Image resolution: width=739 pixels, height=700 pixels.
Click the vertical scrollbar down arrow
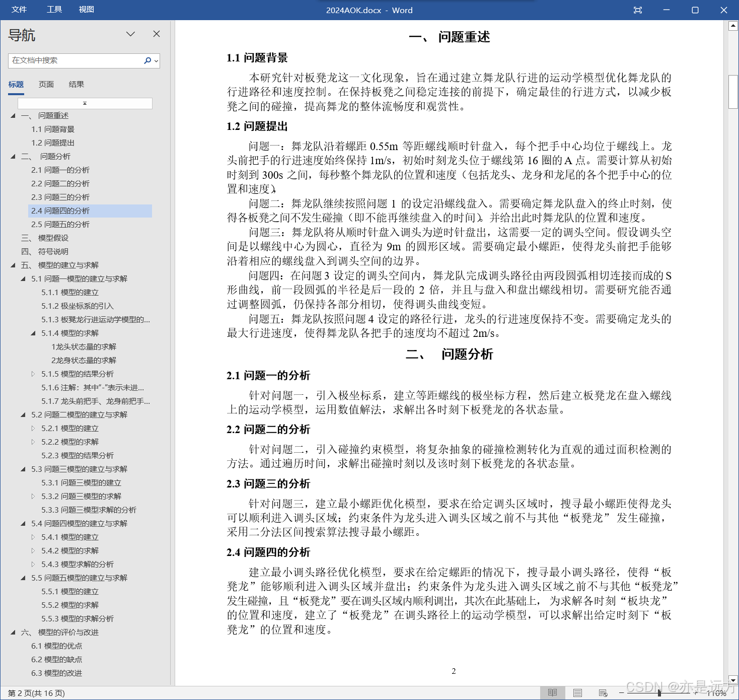point(733,680)
